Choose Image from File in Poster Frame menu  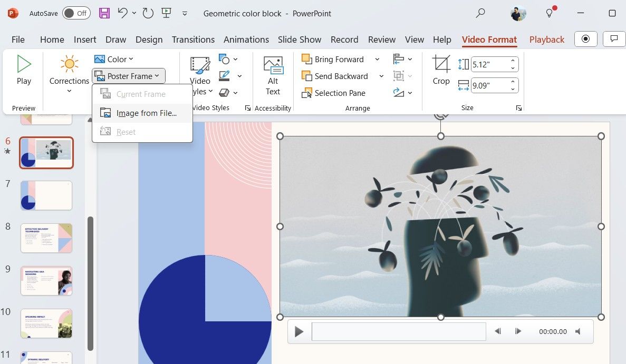click(x=147, y=113)
